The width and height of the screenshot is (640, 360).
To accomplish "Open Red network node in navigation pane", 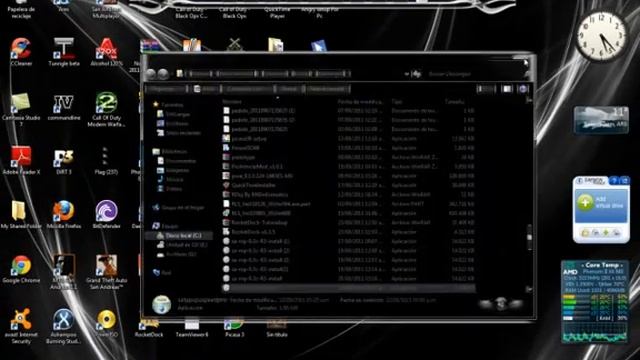I will coord(162,272).
